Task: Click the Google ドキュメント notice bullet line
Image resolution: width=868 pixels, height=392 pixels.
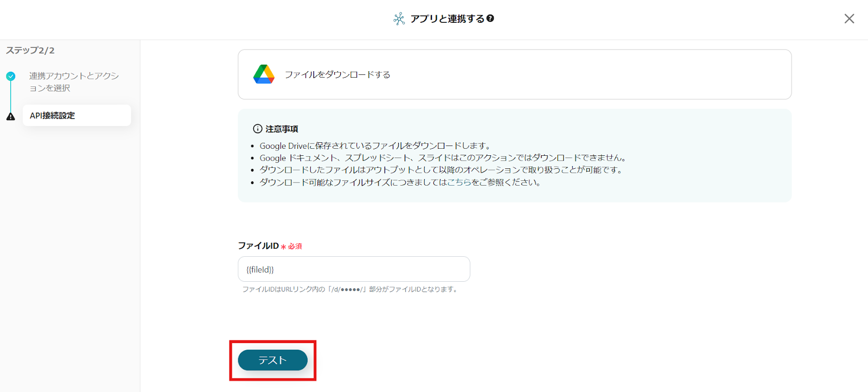Action: click(x=443, y=158)
